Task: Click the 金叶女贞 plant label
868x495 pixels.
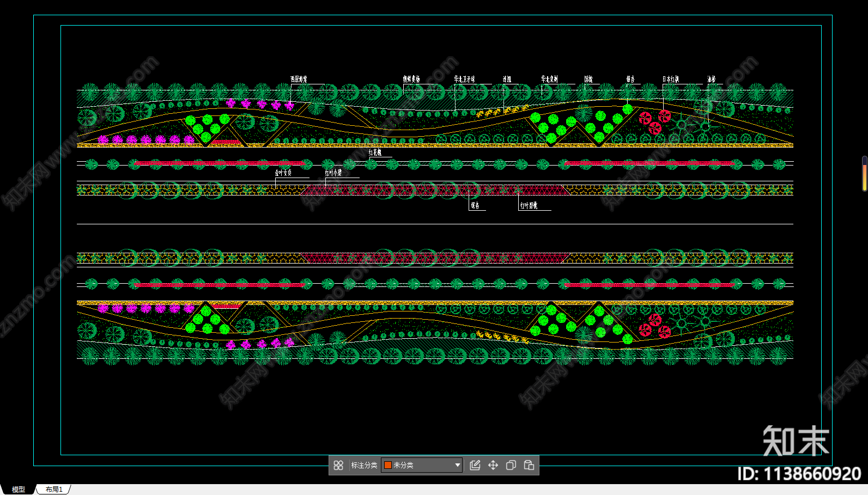Action: 283,173
